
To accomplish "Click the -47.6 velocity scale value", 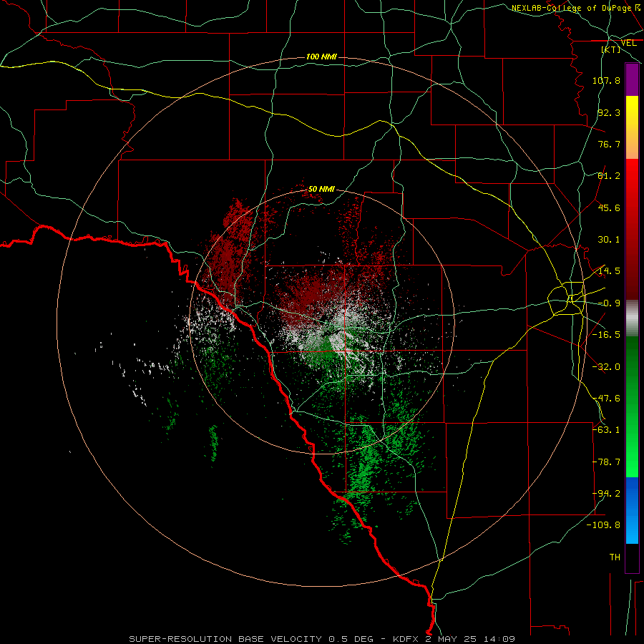I will click(606, 399).
